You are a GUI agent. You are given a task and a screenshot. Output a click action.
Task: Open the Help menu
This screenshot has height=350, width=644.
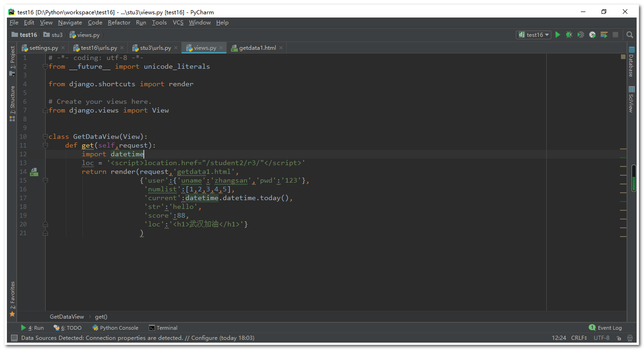point(222,23)
